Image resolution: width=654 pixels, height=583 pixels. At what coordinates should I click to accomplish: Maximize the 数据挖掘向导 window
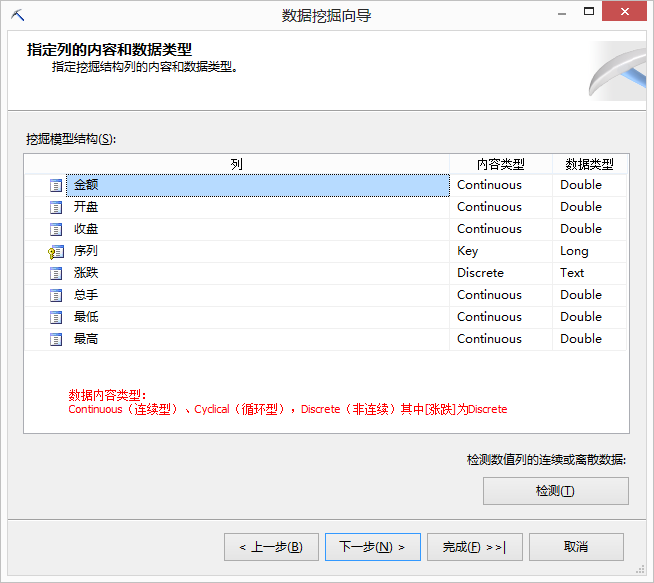pos(589,12)
